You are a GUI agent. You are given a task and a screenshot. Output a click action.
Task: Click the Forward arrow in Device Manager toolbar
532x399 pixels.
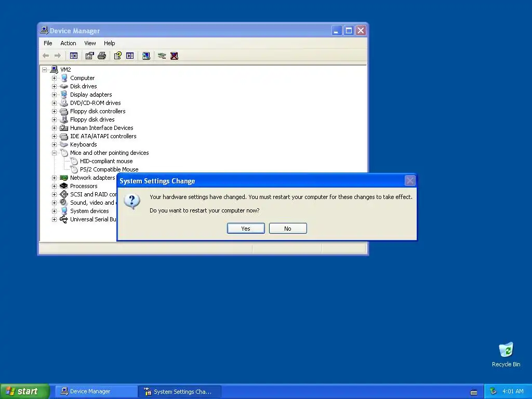pyautogui.click(x=58, y=56)
